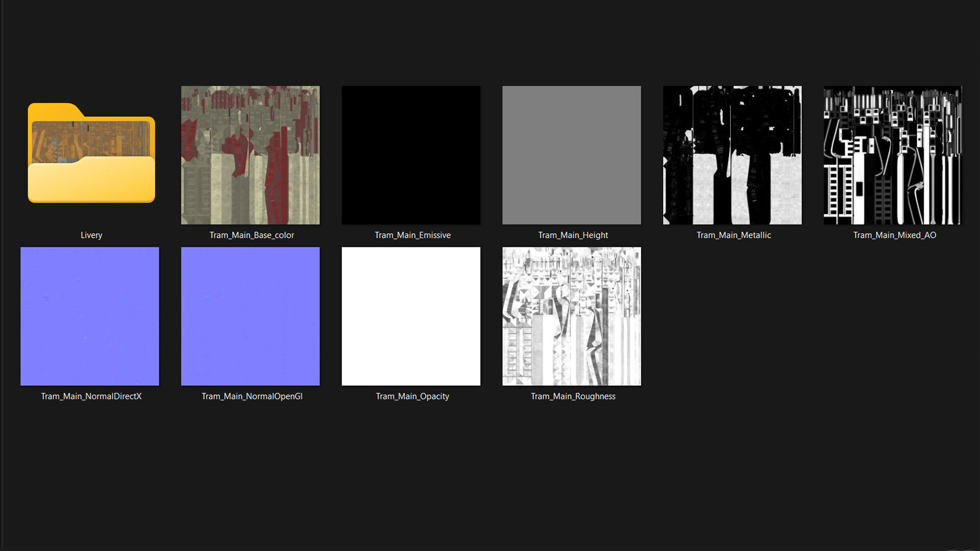Select the white Tram_Main_Opacity thumbnail
This screenshot has width=980, height=551.
tap(411, 316)
